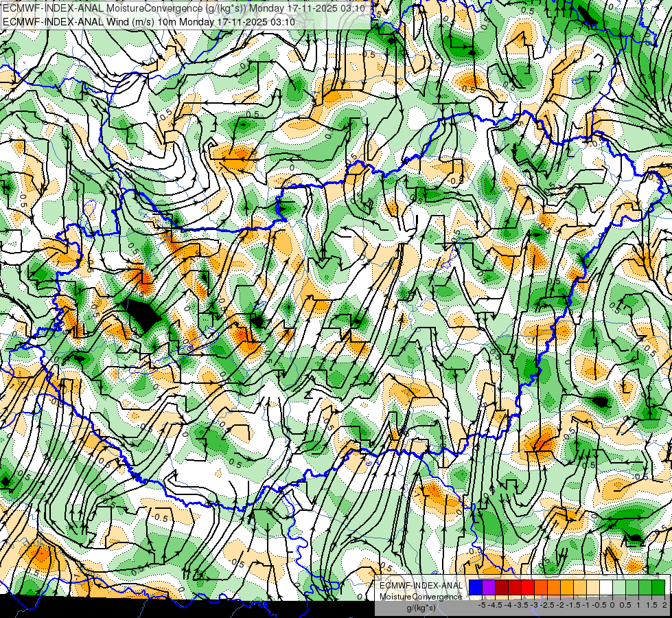Click the legend unit g/(kg*s)

pyautogui.click(x=421, y=608)
